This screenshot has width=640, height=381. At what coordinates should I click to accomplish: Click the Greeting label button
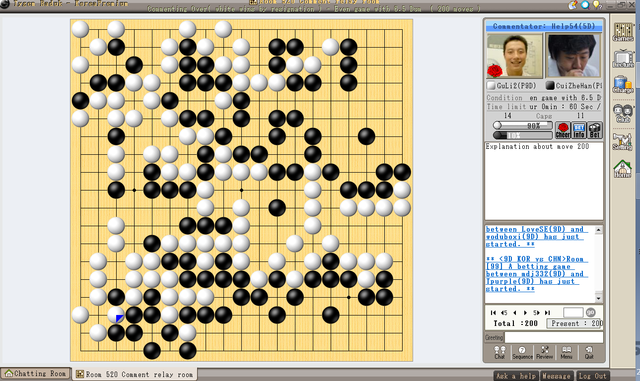tap(494, 337)
